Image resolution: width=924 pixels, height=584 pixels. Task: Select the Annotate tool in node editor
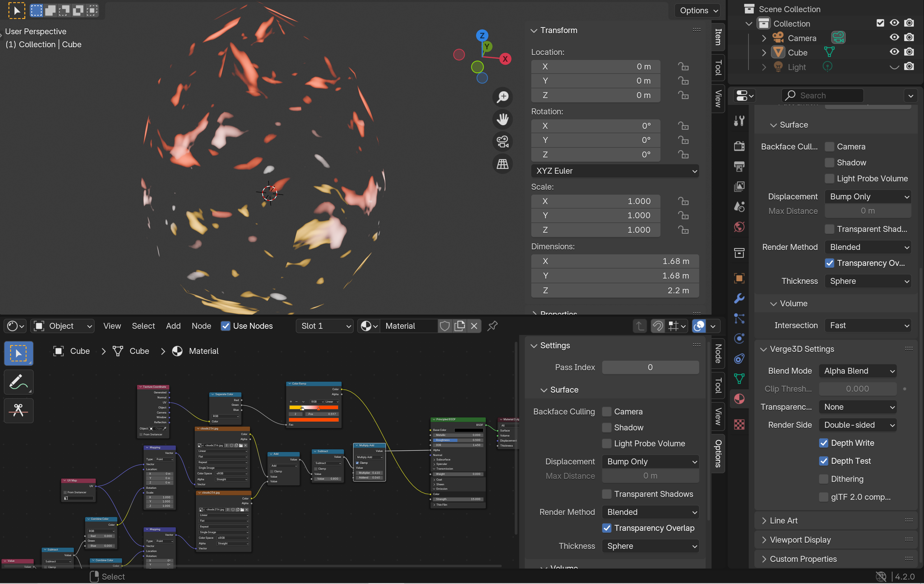coord(18,382)
